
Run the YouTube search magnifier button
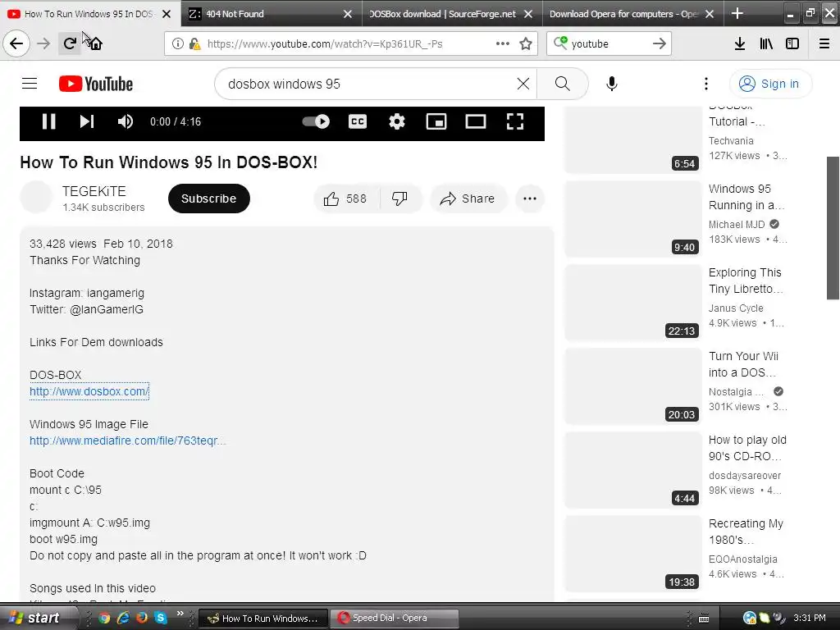click(x=563, y=84)
